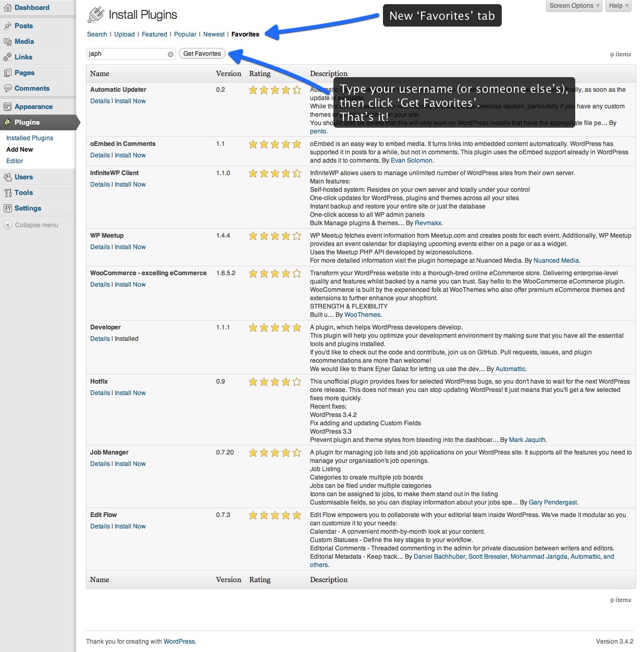View Details for Job Manager

click(100, 464)
